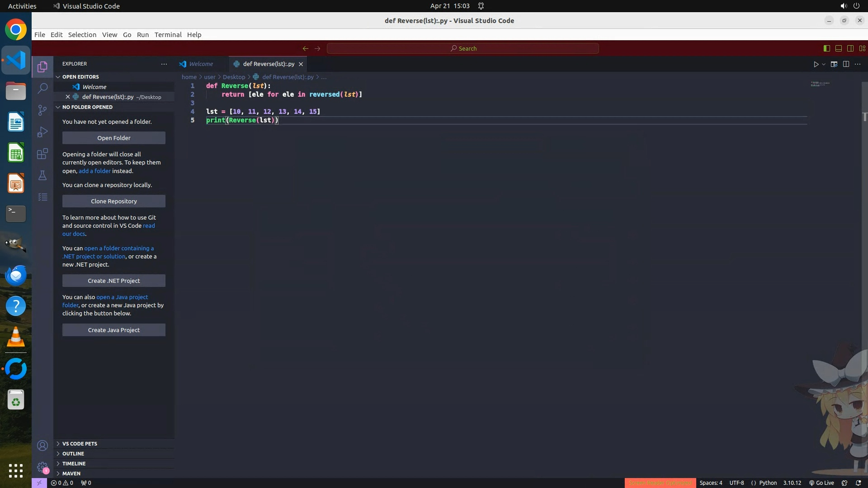The height and width of the screenshot is (488, 868).
Task: Click the top Search command center field
Action: pyautogui.click(x=463, y=48)
